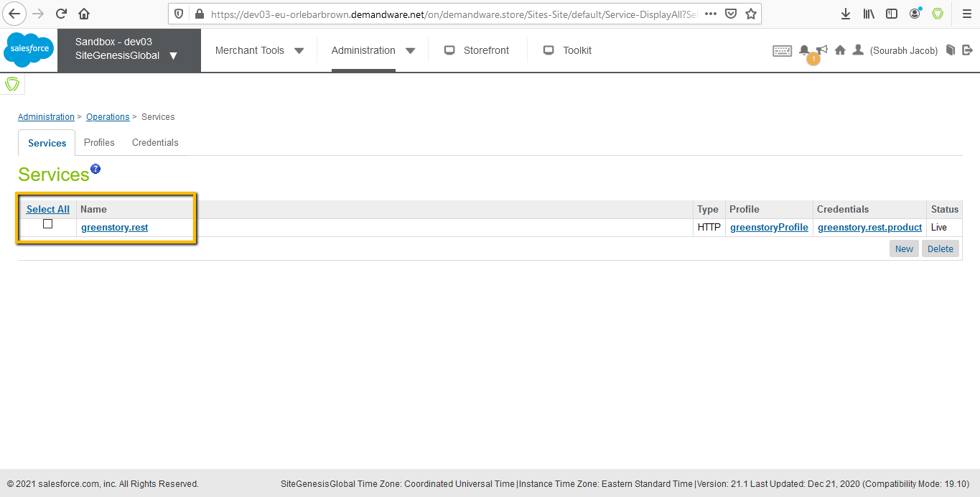Bookmark this page with the star icon

pyautogui.click(x=751, y=14)
